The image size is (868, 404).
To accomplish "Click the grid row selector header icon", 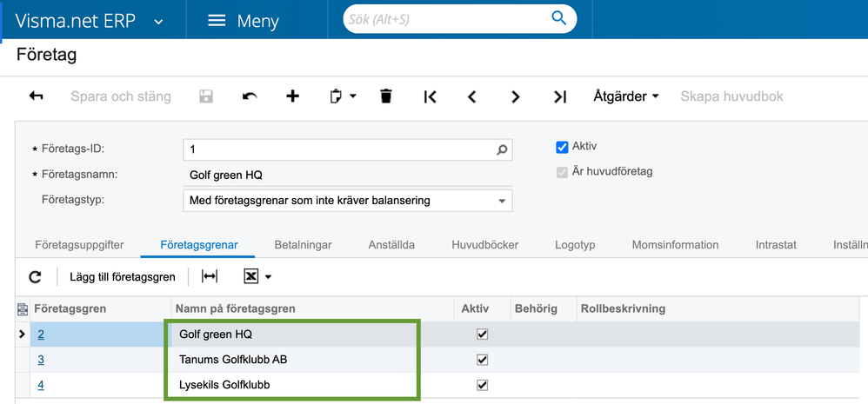I will (x=23, y=309).
